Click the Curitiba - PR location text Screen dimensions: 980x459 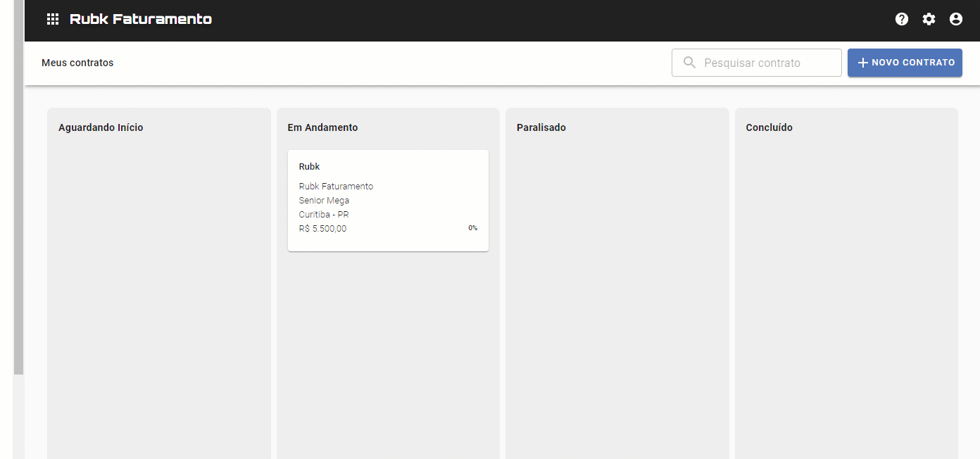click(324, 215)
